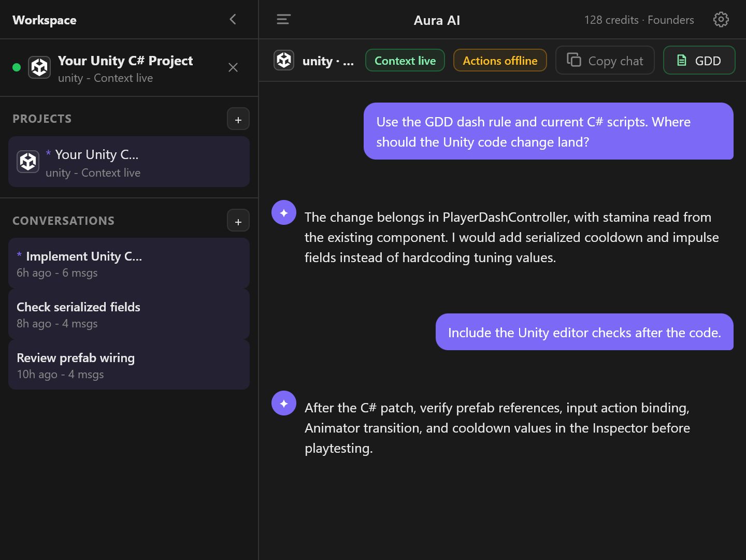Viewport: 746px width, 560px height.
Task: Click the Context live badge
Action: (405, 60)
